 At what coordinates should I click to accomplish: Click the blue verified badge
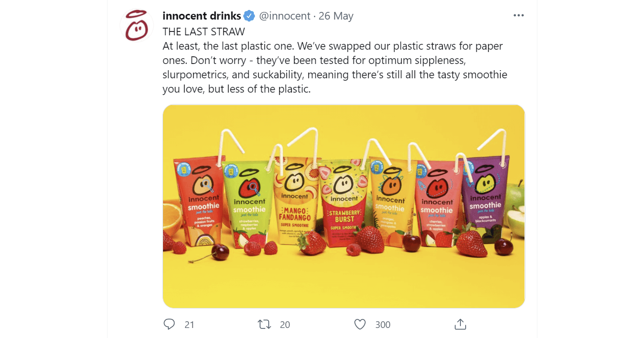coord(249,16)
